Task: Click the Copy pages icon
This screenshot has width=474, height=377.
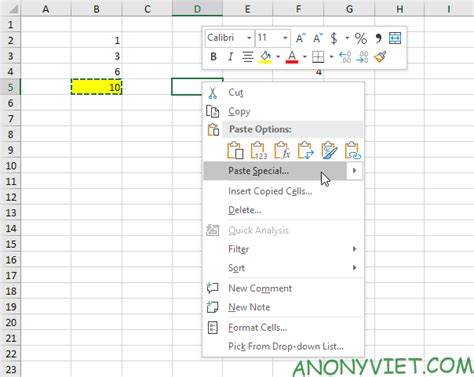Action: click(213, 111)
